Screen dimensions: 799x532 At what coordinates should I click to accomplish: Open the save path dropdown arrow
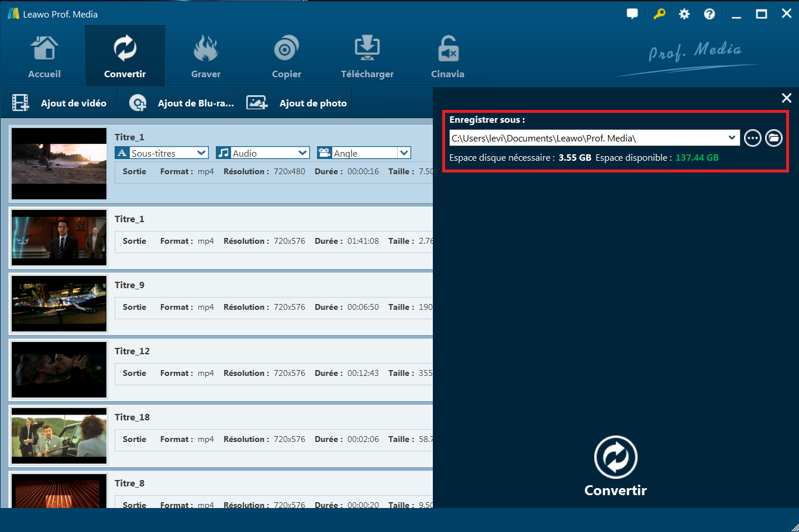click(732, 138)
